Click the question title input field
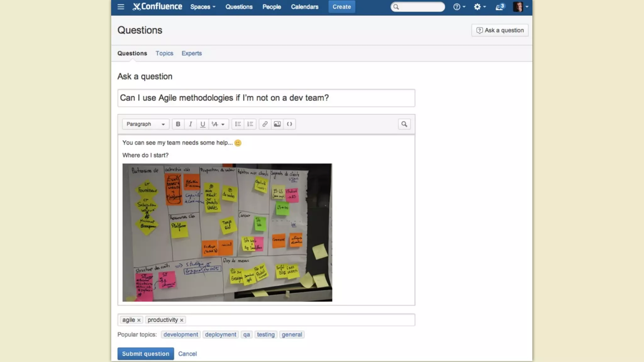The image size is (644, 362). (266, 98)
